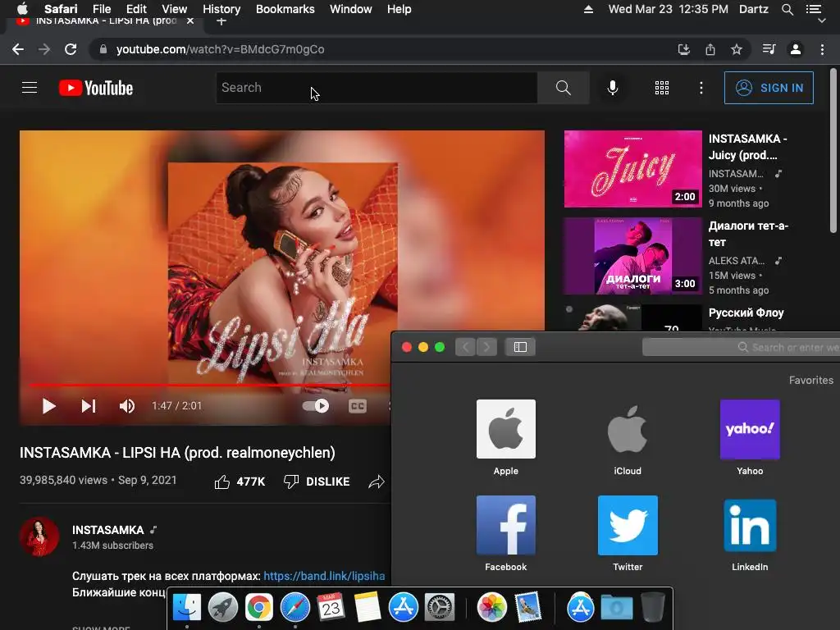Screen dimensions: 840x630
Task: Toggle closed captions CC button
Action: (x=358, y=406)
